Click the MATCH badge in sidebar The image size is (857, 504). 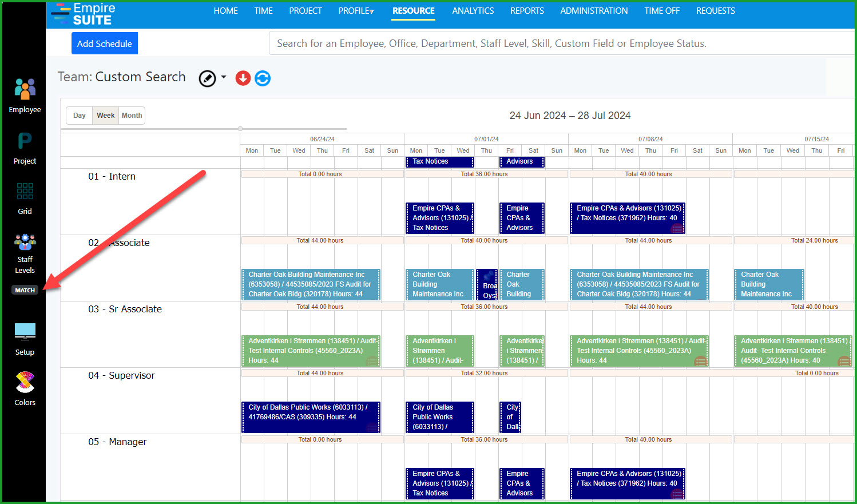pos(25,290)
